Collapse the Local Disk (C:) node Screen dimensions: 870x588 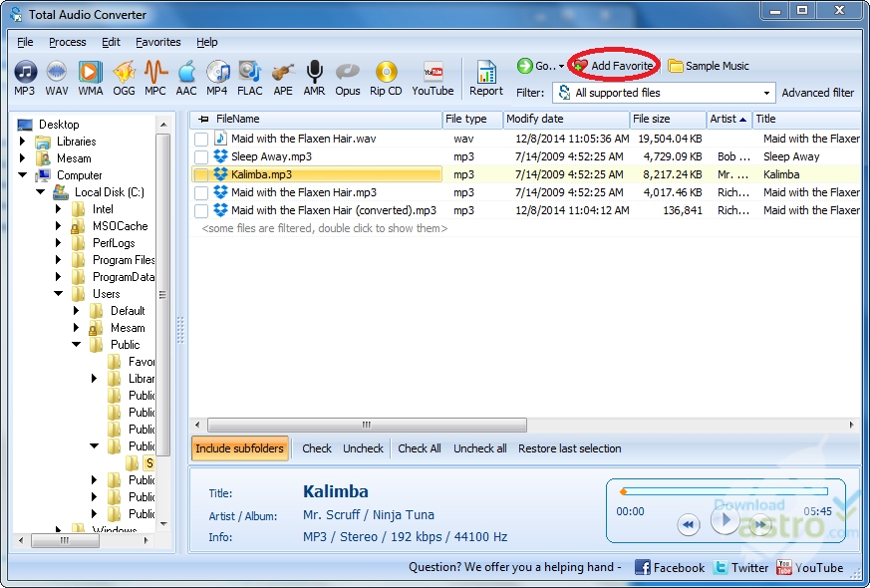41,192
